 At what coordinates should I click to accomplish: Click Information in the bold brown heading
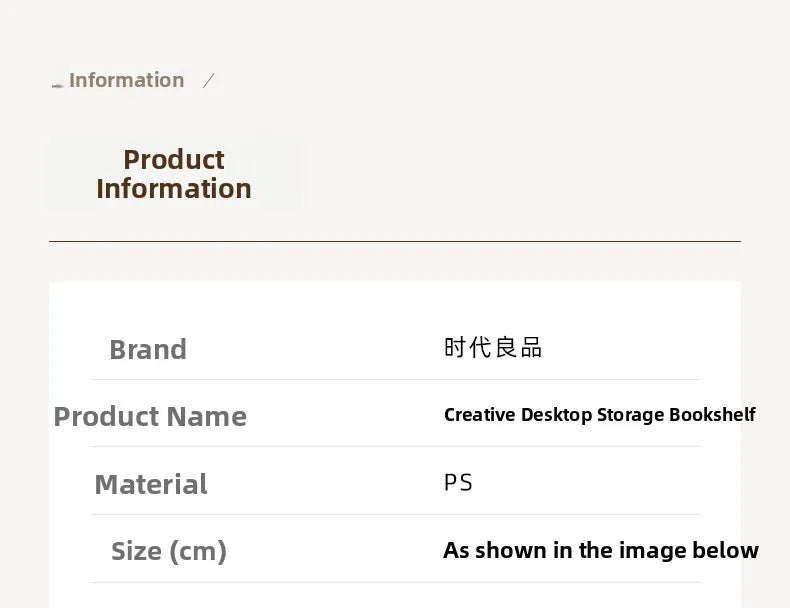pos(174,189)
